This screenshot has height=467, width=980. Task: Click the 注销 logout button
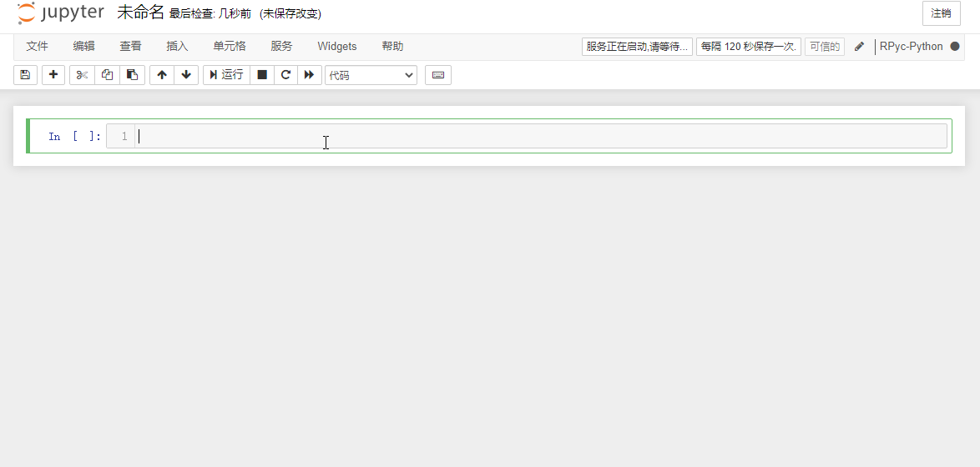(x=941, y=13)
